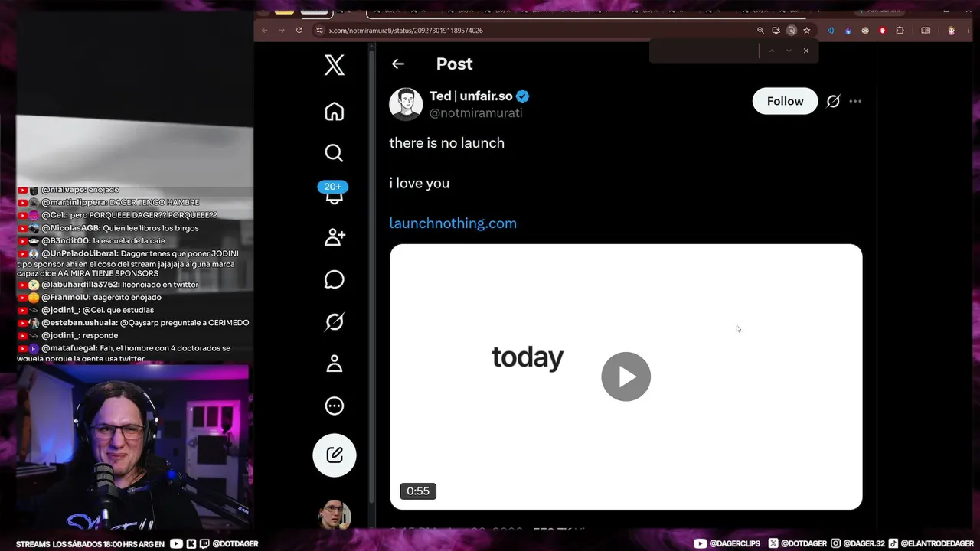Open the Follow people sidebar icon

click(335, 237)
